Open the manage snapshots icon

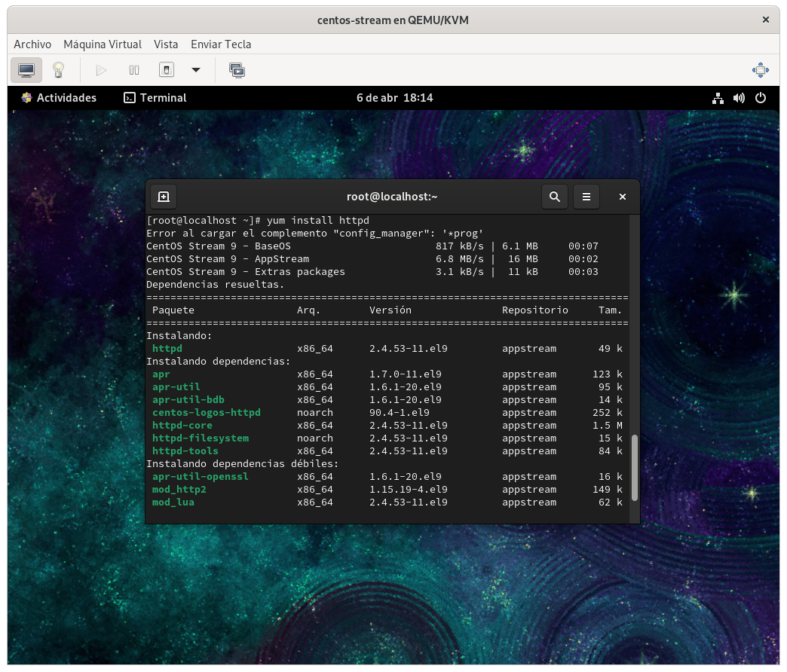[x=237, y=70]
